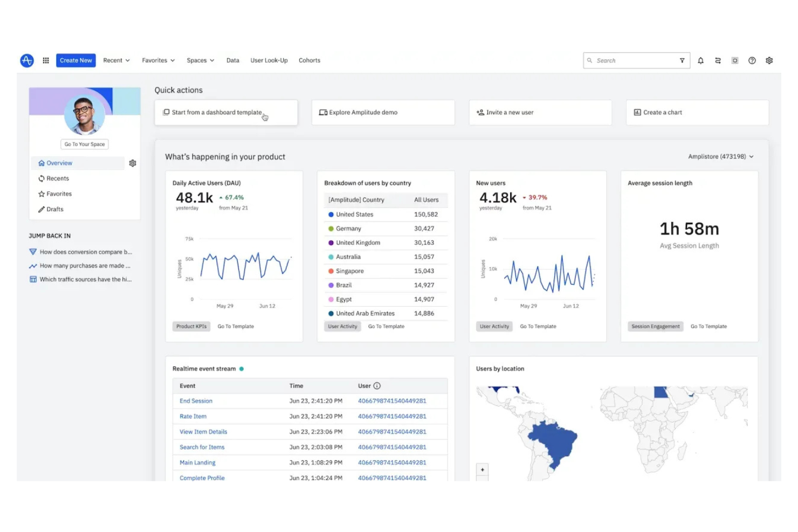
Task: Click the Invite a new user button
Action: (x=540, y=112)
